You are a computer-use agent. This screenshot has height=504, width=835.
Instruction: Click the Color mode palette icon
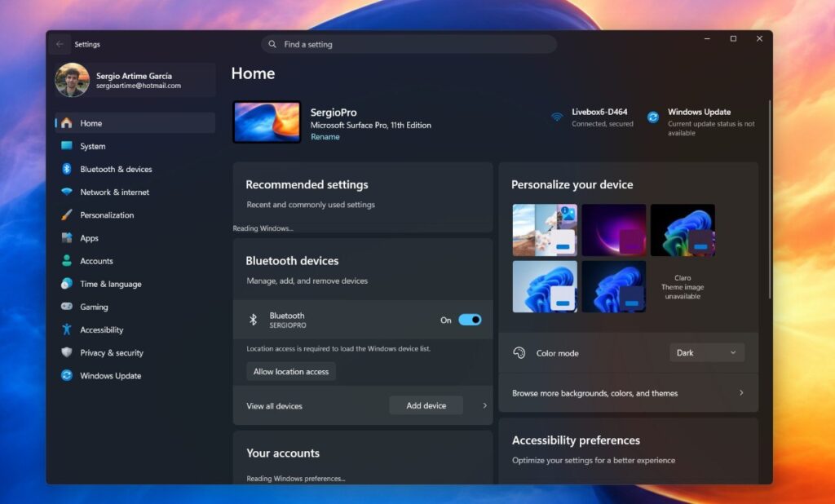point(519,352)
